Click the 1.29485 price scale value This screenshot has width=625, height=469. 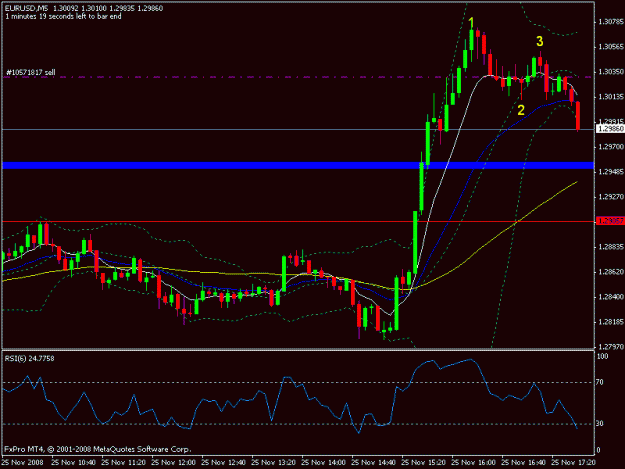[611, 172]
